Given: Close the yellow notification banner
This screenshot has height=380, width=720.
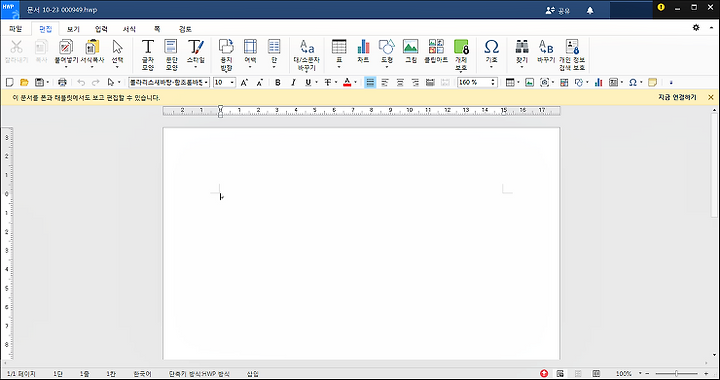Looking at the screenshot, I should coord(711,97).
